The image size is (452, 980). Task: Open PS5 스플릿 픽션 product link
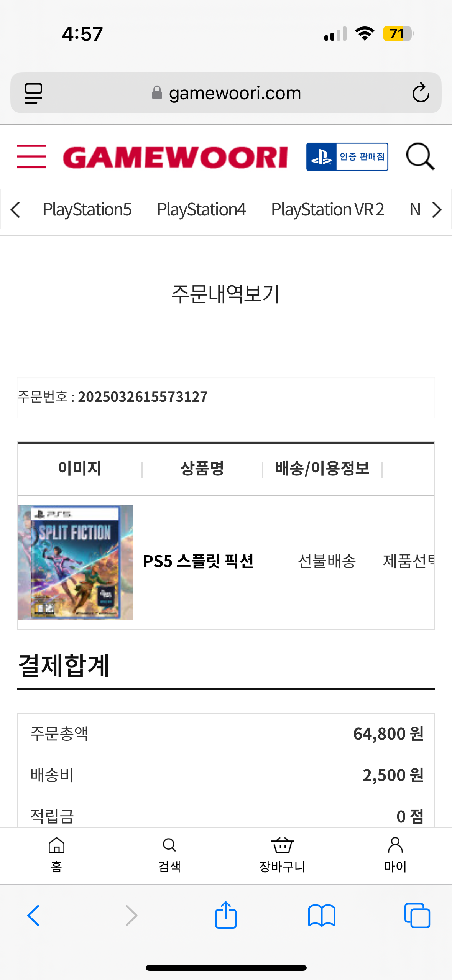pos(198,561)
